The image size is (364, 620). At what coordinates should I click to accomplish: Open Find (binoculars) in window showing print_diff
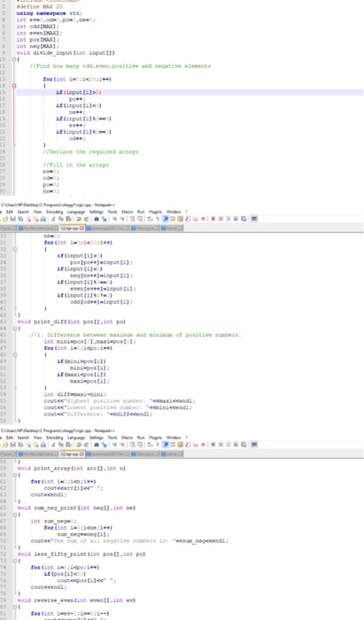pyautogui.click(x=97, y=219)
